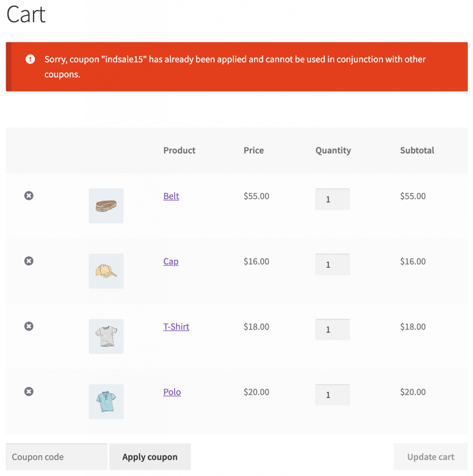View the T-Shirt product details

tap(176, 326)
